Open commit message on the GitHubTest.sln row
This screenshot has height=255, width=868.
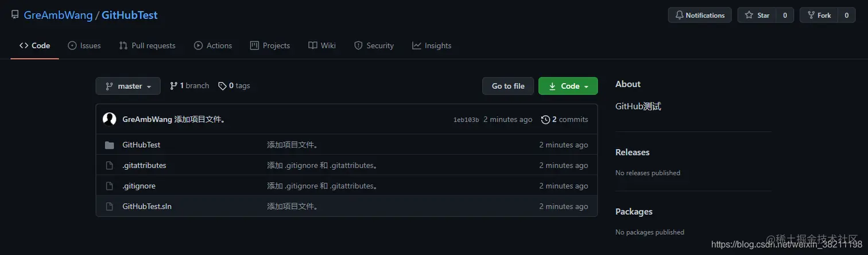pos(293,206)
